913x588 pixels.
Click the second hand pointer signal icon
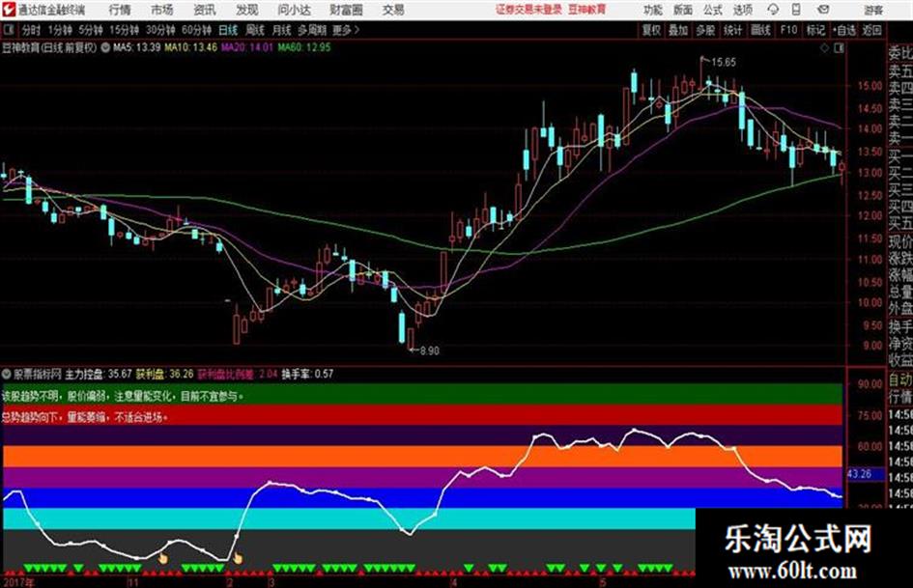coord(238,559)
